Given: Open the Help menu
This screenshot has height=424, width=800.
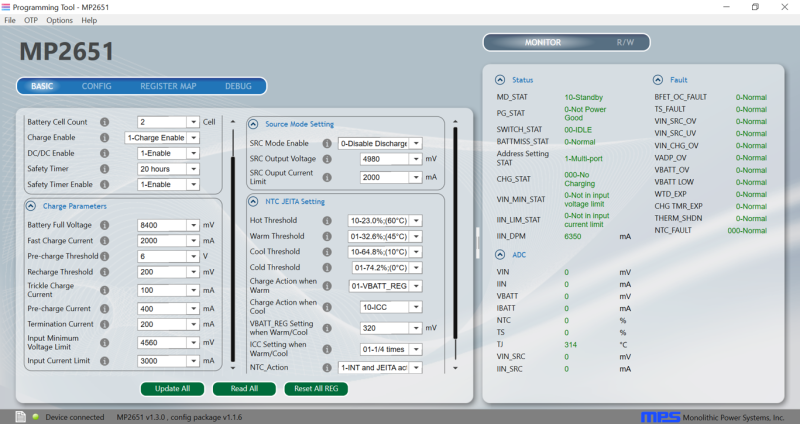Looking at the screenshot, I should coord(89,20).
